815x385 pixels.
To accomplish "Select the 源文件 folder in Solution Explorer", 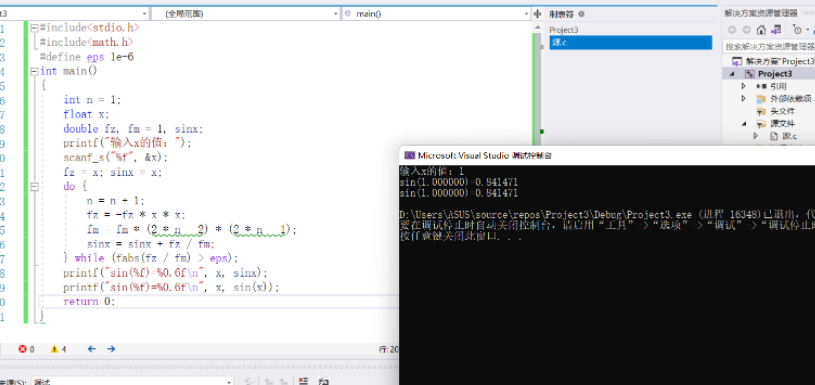I will (782, 124).
